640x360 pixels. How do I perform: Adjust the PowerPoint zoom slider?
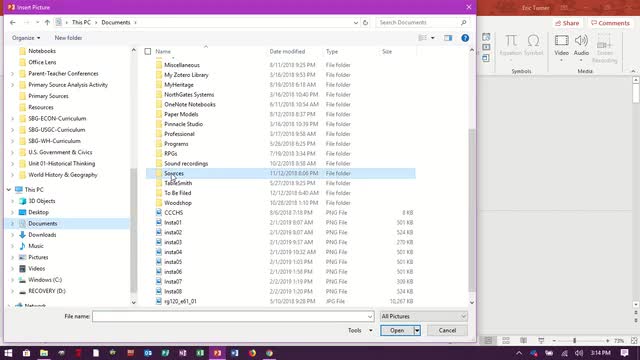point(574,340)
